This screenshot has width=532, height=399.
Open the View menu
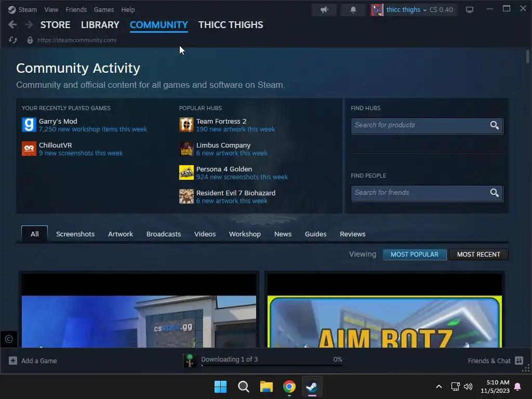(51, 10)
